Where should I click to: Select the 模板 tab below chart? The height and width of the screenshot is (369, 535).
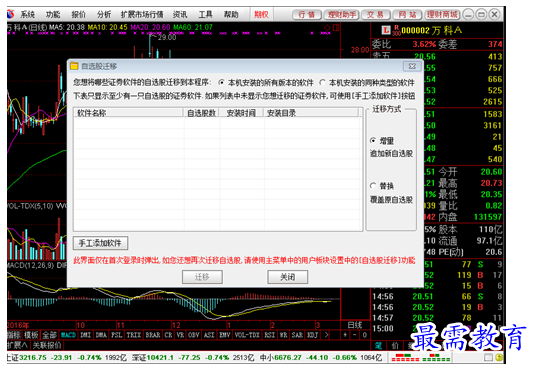pos(31,335)
